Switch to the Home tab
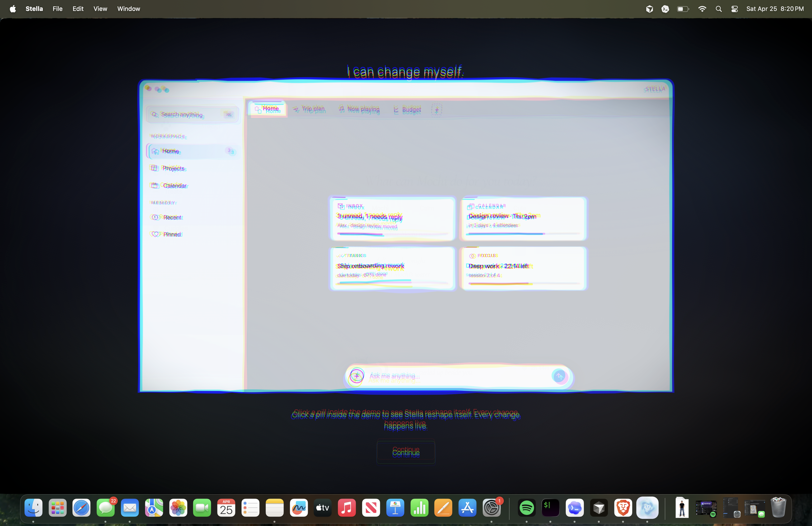Image resolution: width=812 pixels, height=526 pixels. (x=268, y=109)
